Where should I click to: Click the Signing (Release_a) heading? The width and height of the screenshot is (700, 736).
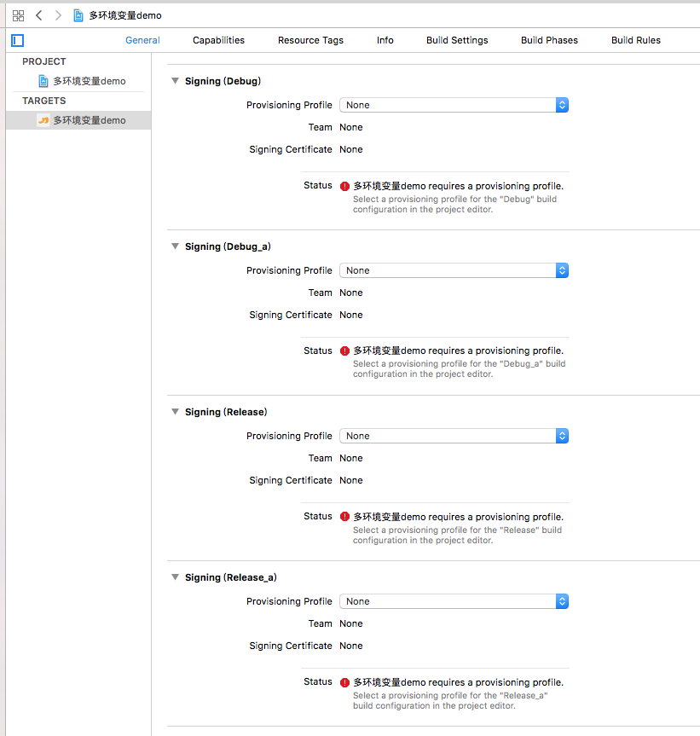coord(231,577)
